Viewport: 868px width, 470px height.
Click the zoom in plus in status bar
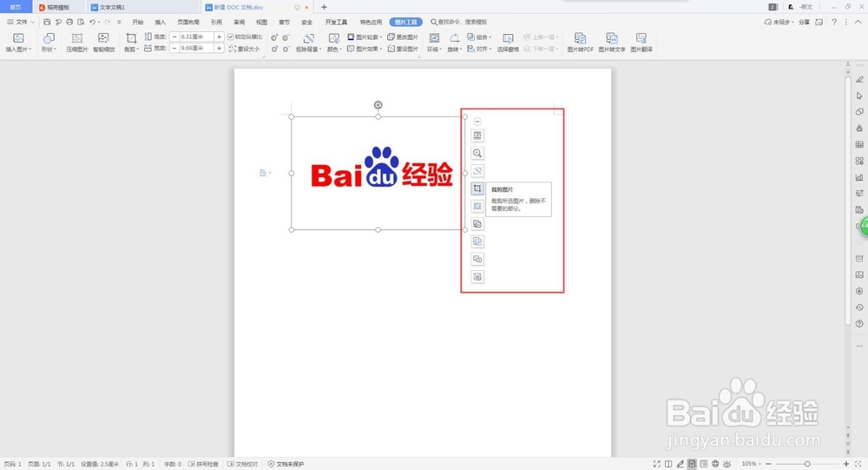coord(845,464)
